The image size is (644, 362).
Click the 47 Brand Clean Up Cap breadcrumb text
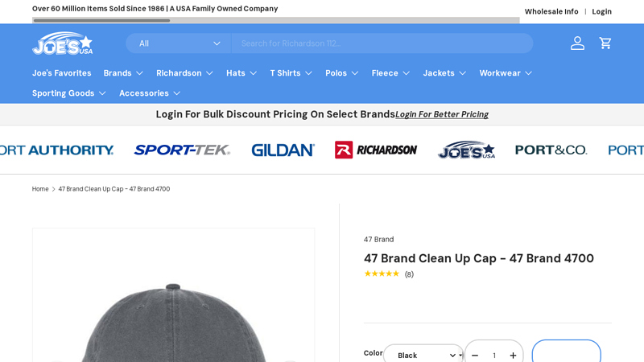(x=114, y=189)
